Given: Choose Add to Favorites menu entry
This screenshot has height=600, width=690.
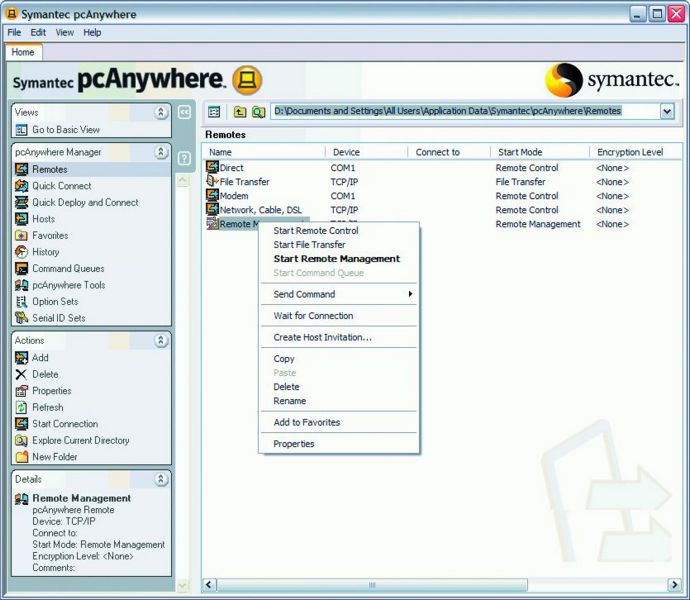Looking at the screenshot, I should point(338,423).
